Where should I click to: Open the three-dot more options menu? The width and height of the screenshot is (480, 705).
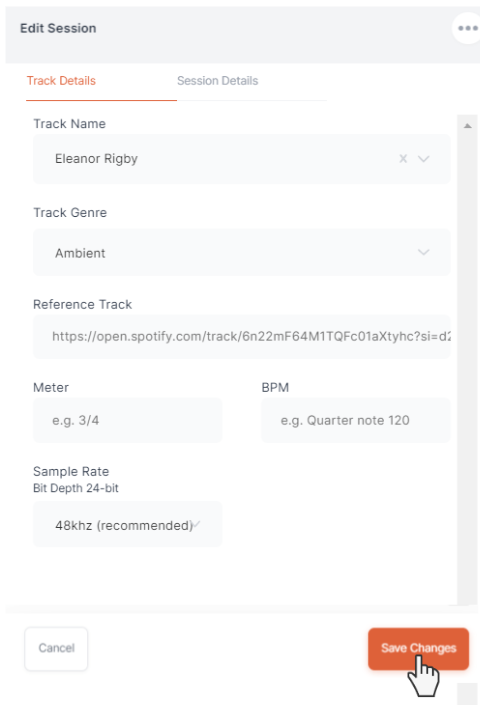[x=467, y=28]
